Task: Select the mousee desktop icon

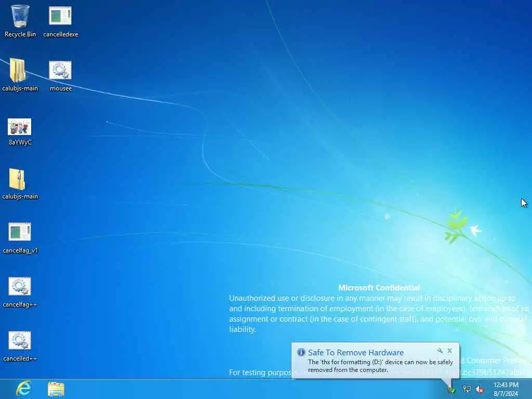Action: click(60, 76)
